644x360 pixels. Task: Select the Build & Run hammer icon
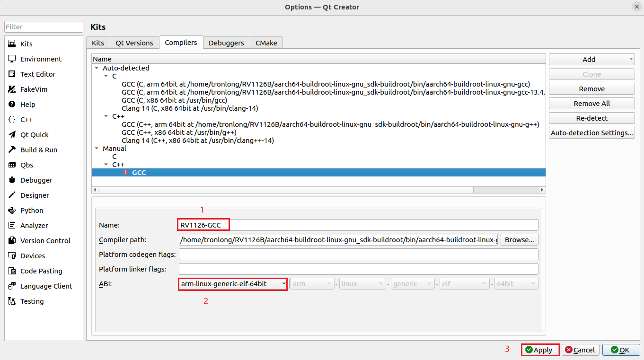[12, 149]
